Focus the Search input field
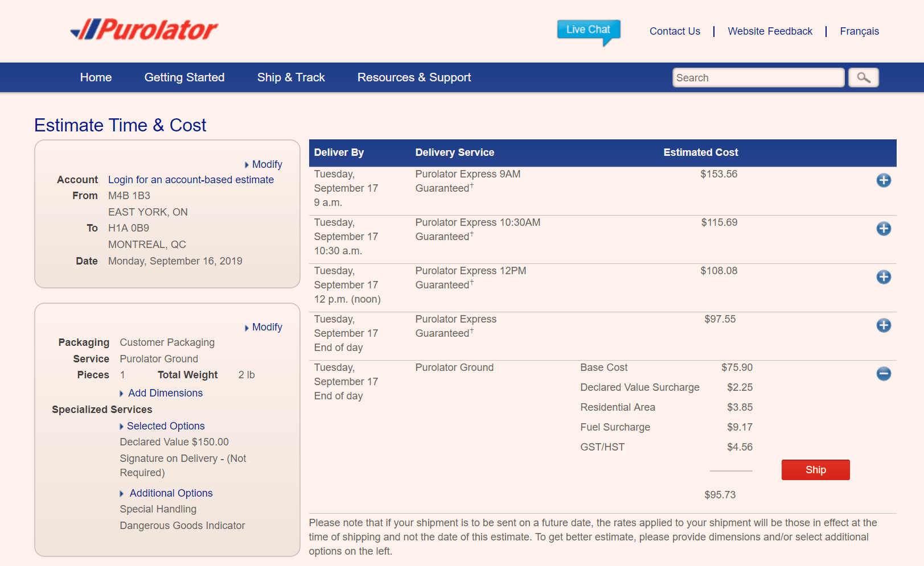The width and height of the screenshot is (924, 566). point(758,77)
